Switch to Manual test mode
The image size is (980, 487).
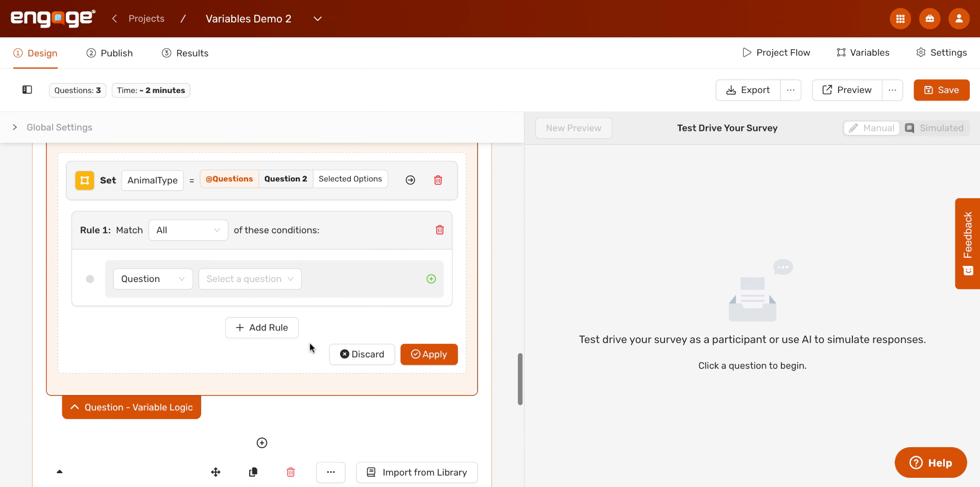[x=872, y=128]
